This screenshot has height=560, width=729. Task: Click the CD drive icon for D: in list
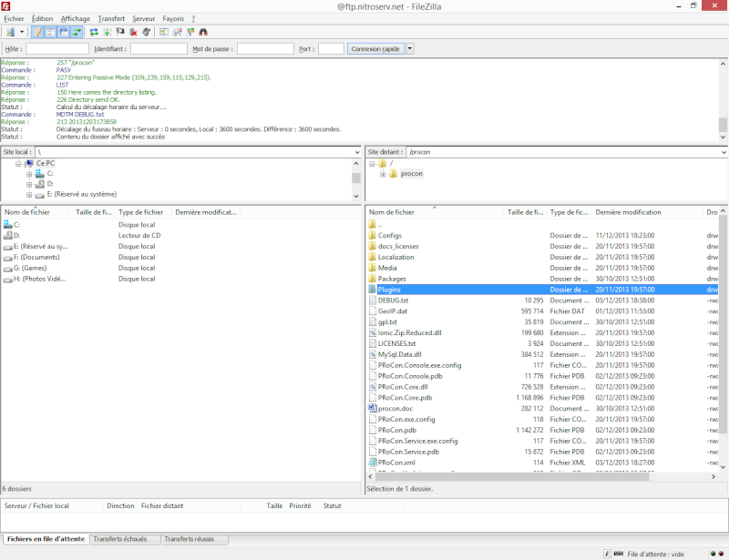click(x=8, y=235)
